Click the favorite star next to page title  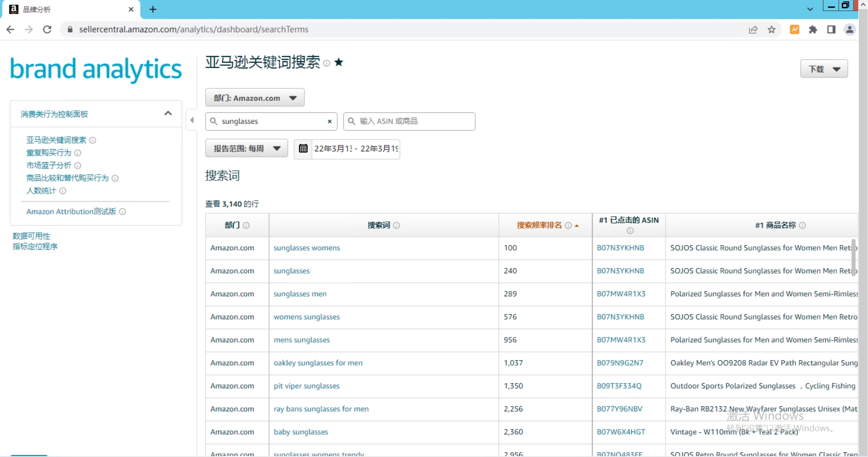pyautogui.click(x=339, y=62)
